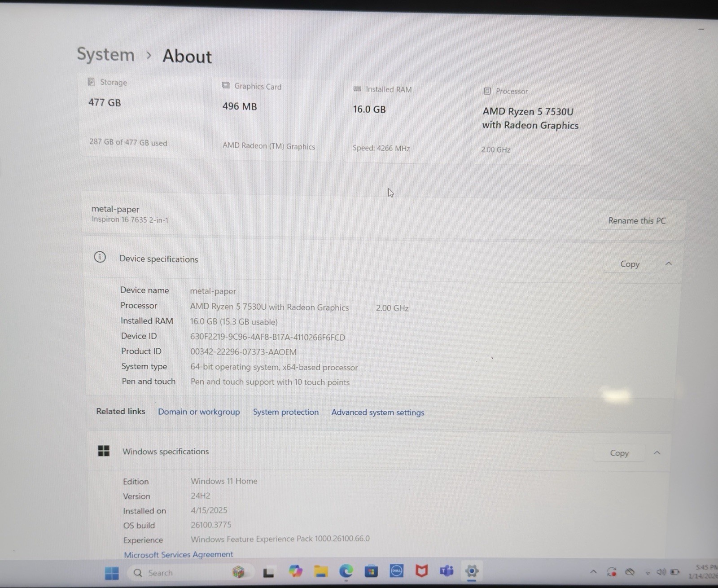The width and height of the screenshot is (718, 588).
Task: Launch Copilot from the taskbar
Action: (295, 571)
